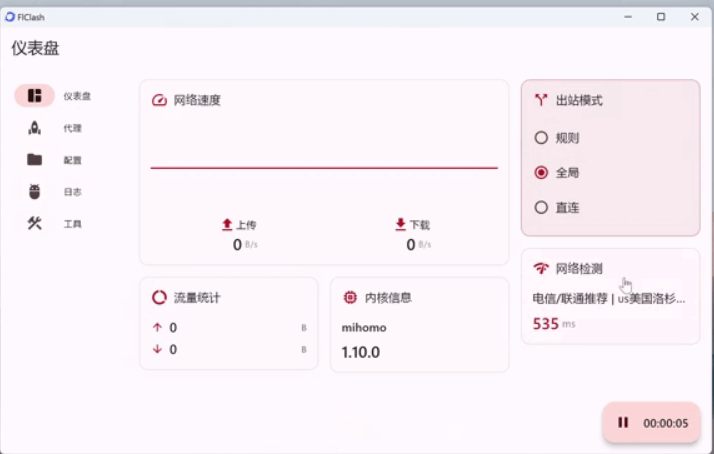
Task: Select the 全局 global outbound mode
Action: 541,173
